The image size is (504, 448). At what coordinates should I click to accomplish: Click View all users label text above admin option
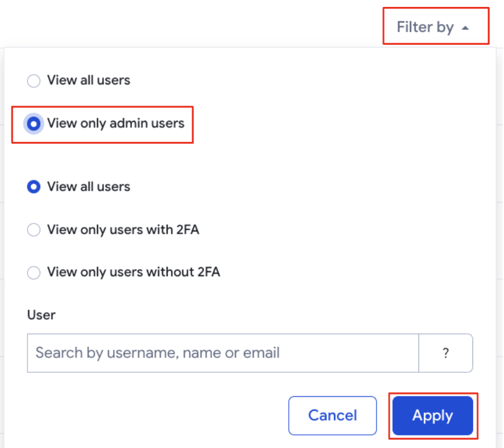point(89,80)
